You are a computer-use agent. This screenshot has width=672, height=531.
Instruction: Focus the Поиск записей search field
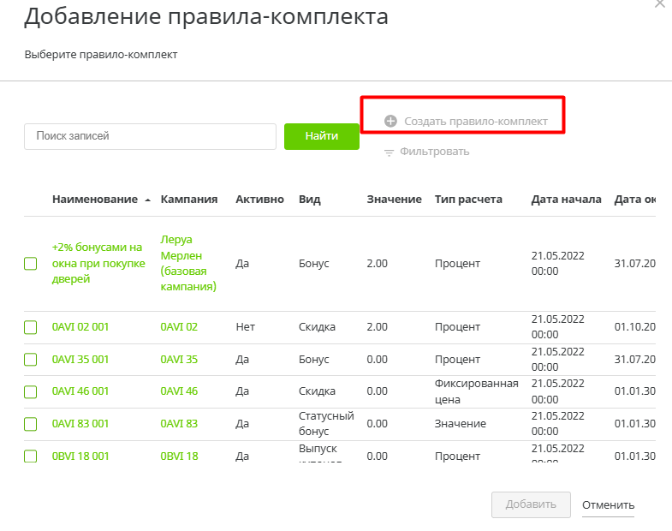click(x=150, y=136)
